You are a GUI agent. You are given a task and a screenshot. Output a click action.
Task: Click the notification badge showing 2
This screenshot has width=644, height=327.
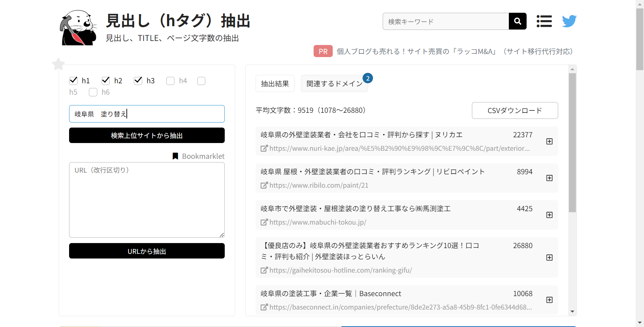(x=368, y=78)
